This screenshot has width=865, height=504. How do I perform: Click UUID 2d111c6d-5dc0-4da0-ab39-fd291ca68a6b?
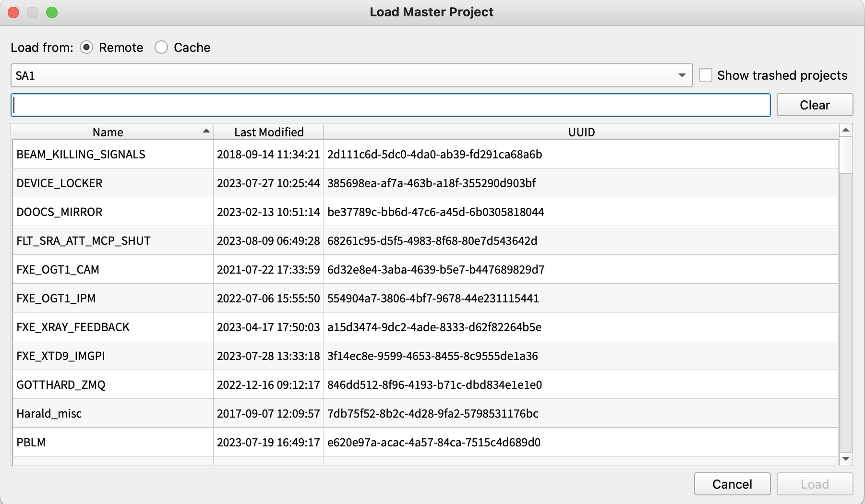[434, 154]
